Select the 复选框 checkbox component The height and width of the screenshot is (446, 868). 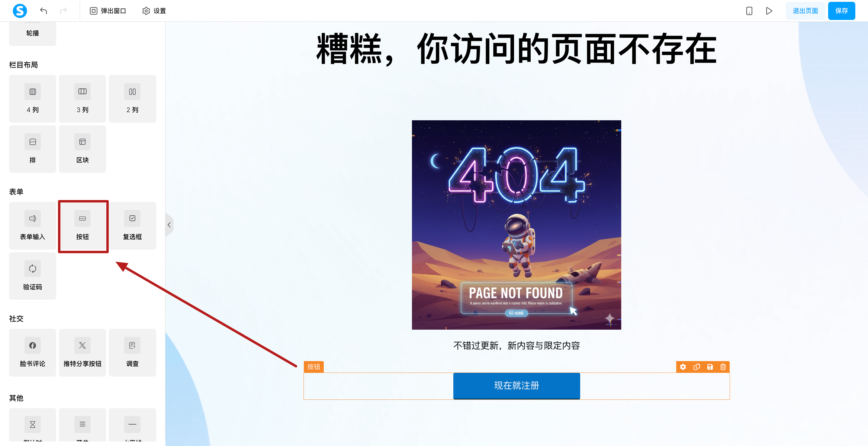[132, 225]
